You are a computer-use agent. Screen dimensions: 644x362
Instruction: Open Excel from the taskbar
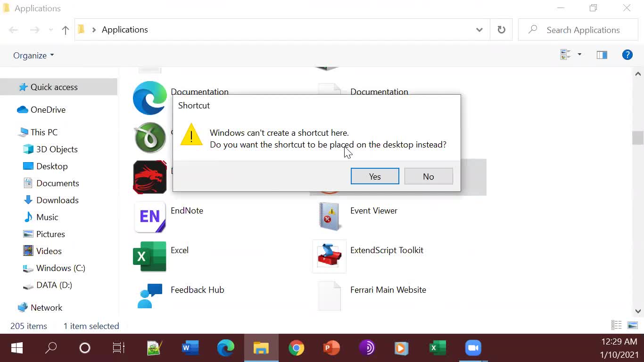coord(438,348)
